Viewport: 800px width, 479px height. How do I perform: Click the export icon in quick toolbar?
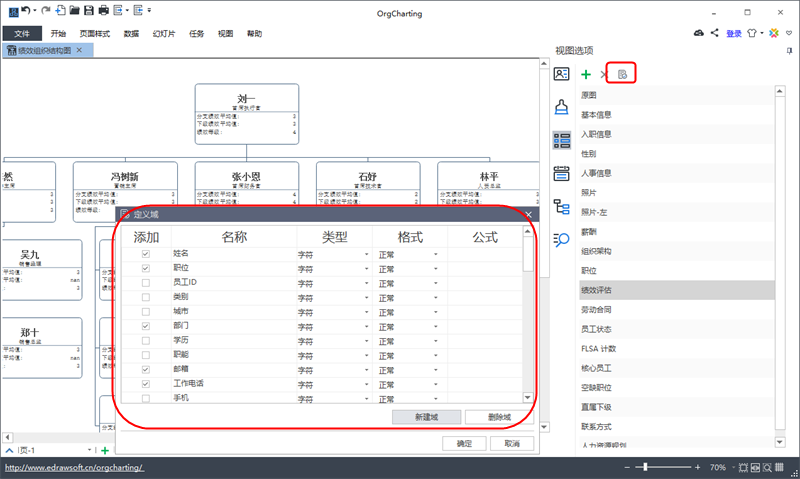coord(118,10)
